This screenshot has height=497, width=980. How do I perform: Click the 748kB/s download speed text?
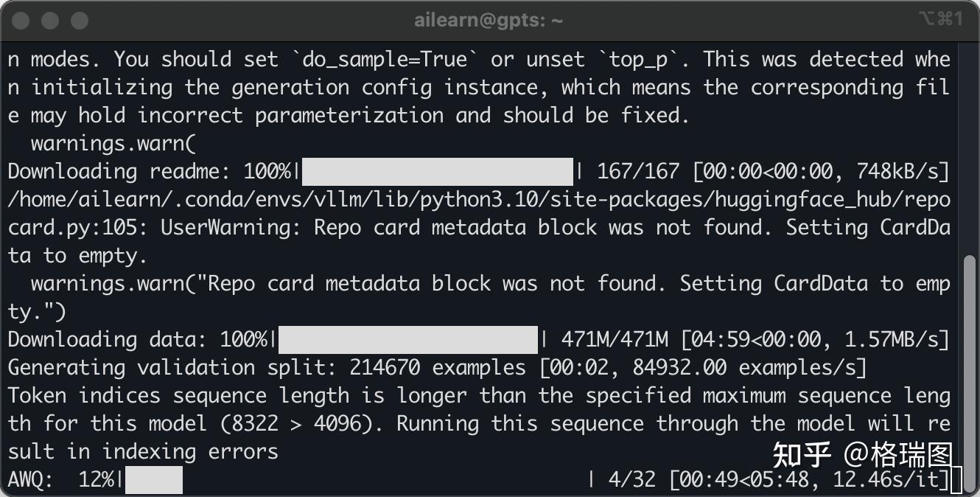tap(897, 171)
